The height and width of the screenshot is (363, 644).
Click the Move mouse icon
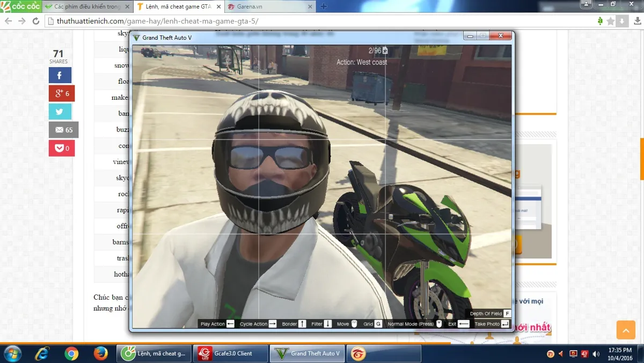coord(354,324)
